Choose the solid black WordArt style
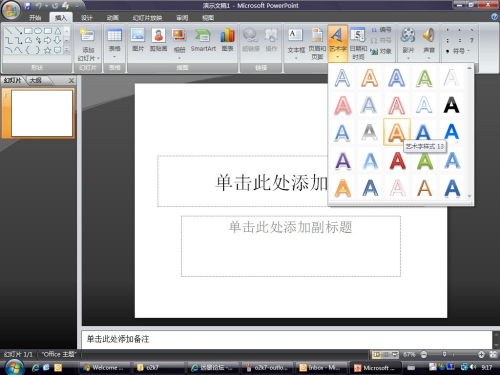Viewport: 500px width, 375px height. tap(451, 105)
